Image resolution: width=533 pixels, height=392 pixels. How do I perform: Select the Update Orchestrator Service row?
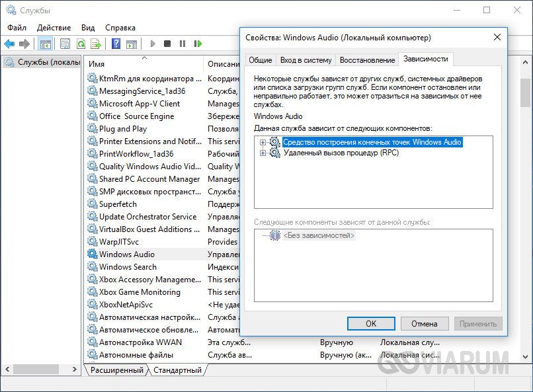(x=147, y=216)
